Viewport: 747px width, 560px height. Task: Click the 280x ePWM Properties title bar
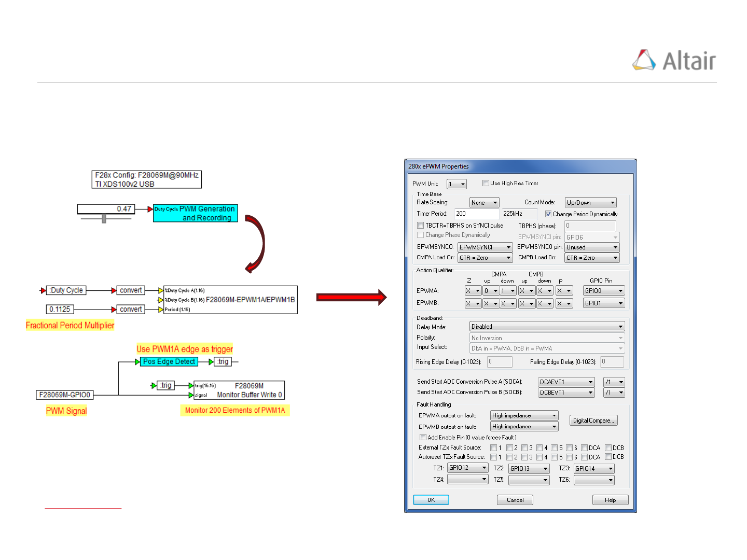click(520, 166)
